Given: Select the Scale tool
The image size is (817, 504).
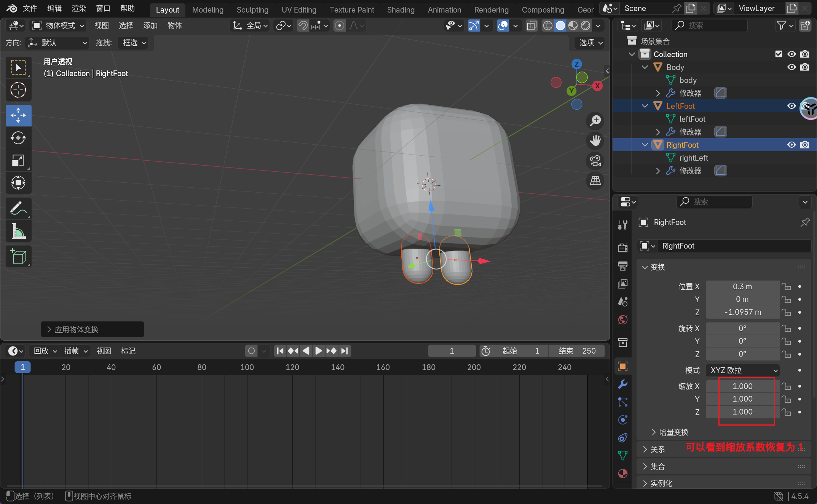Looking at the screenshot, I should point(18,161).
